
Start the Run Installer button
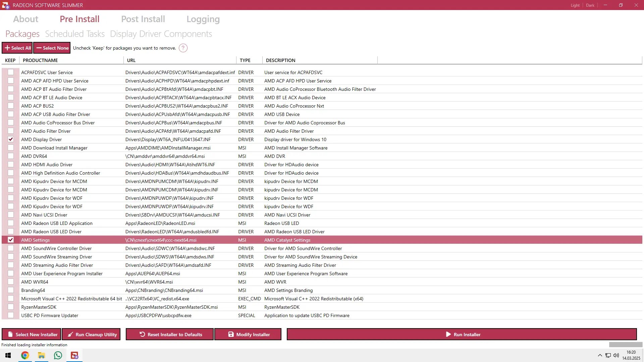click(462, 335)
